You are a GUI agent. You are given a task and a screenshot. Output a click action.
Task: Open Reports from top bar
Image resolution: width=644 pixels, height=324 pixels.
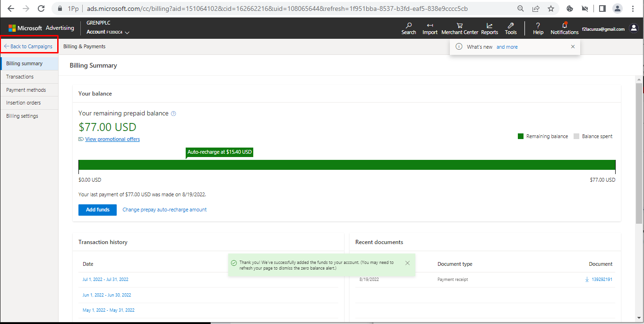[489, 28]
